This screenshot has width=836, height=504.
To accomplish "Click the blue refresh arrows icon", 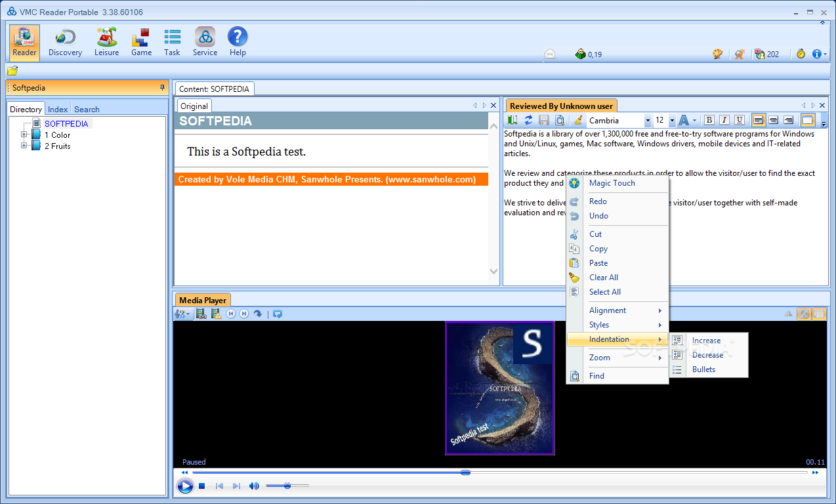I will click(x=528, y=120).
